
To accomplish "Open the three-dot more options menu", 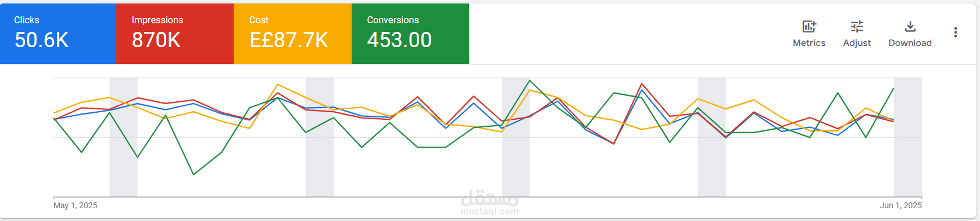I will pos(956,33).
